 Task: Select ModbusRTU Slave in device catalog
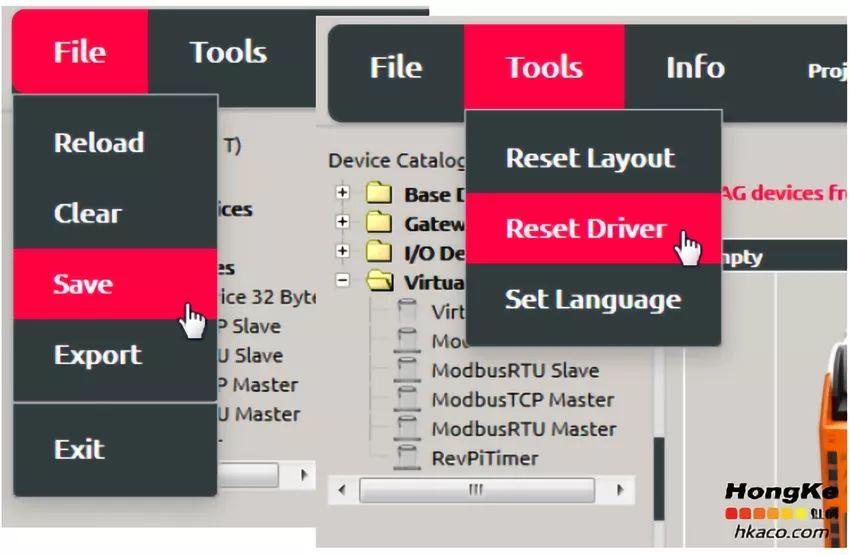click(516, 371)
